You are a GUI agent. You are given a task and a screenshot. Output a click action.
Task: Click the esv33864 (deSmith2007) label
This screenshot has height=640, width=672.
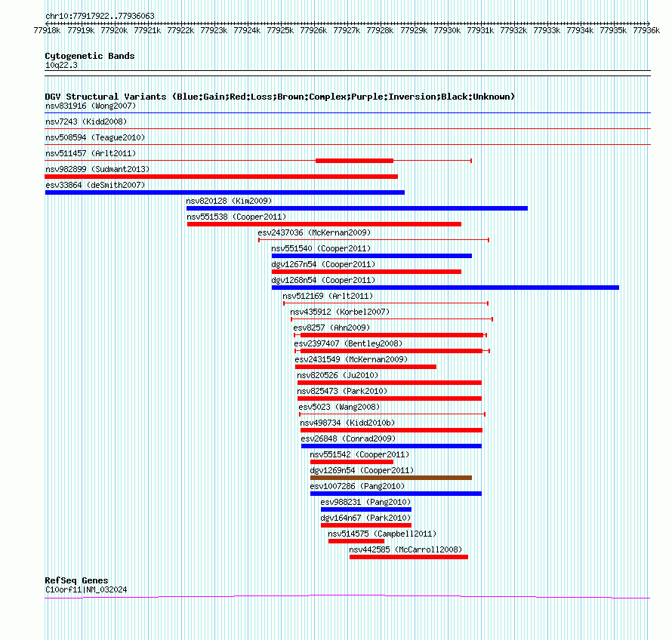pos(95,185)
